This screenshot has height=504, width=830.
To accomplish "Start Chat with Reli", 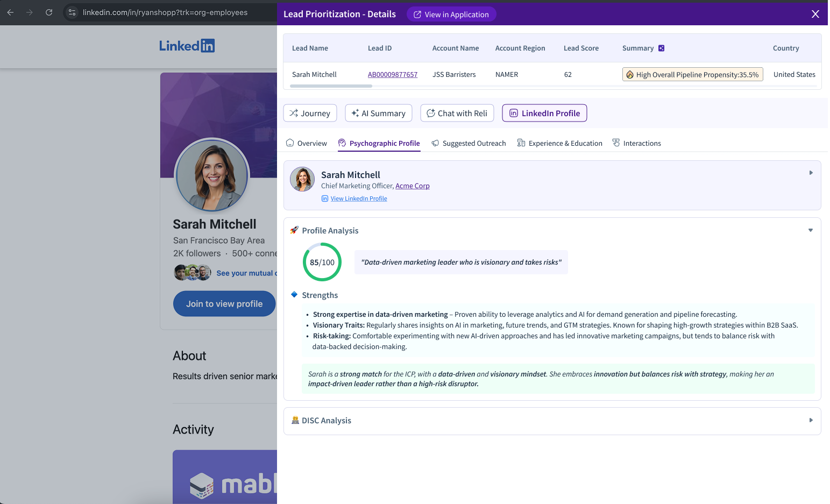I will tap(457, 113).
